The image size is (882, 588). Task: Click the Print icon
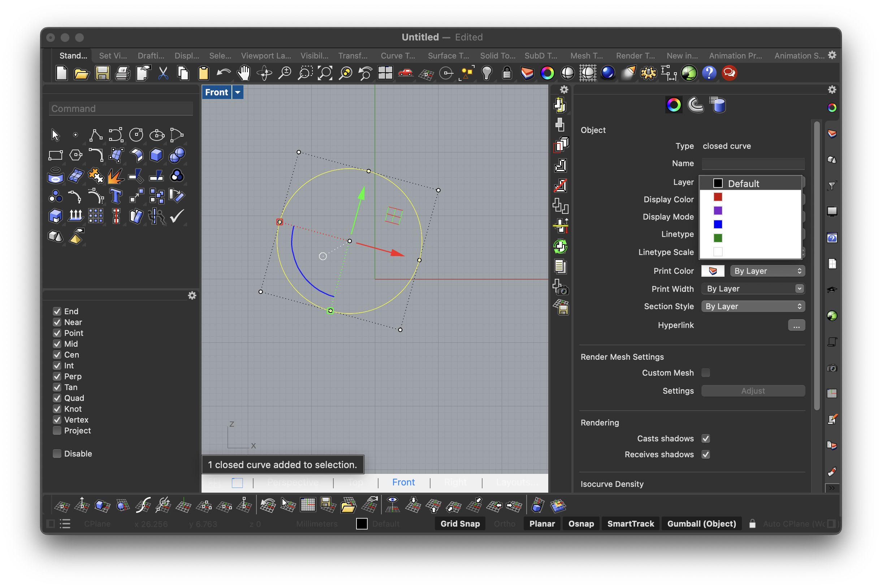pos(122,73)
